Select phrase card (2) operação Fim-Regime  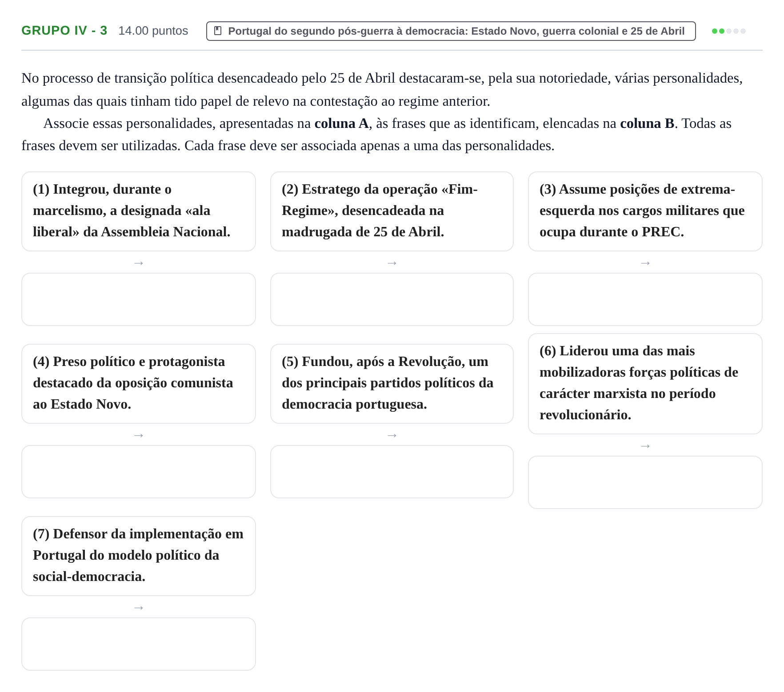[392, 211]
